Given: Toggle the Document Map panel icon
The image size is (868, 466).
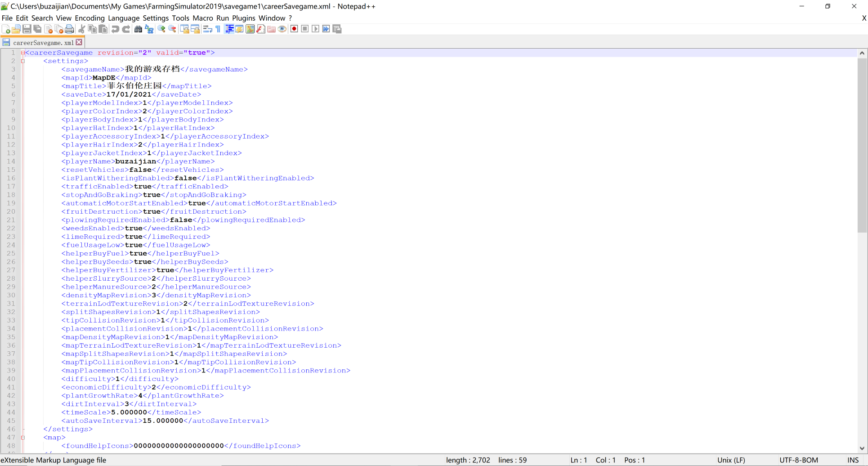Looking at the screenshot, I should tap(250, 29).
